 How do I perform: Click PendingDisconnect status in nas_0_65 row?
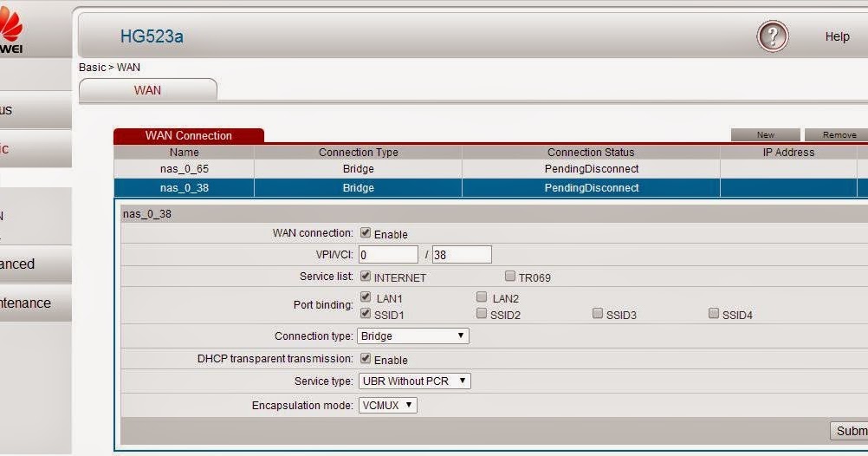(x=591, y=169)
